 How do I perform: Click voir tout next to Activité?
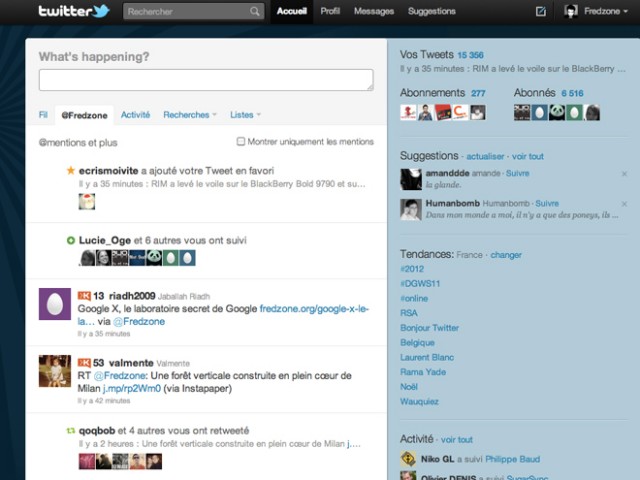(x=457, y=440)
